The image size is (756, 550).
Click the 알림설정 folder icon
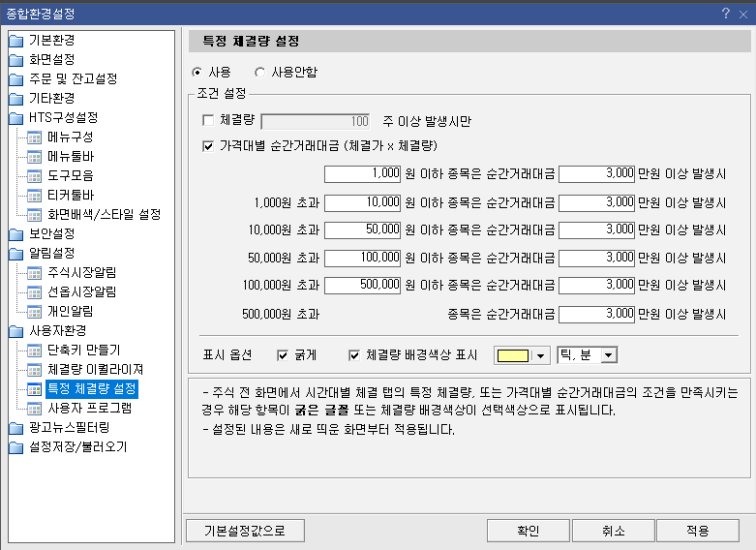click(15, 254)
